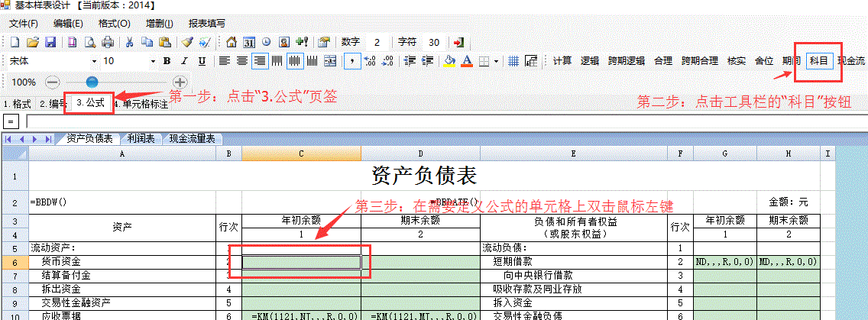The height and width of the screenshot is (320, 868).
Task: Open print preview with the magnifier page icon
Action: 90,42
